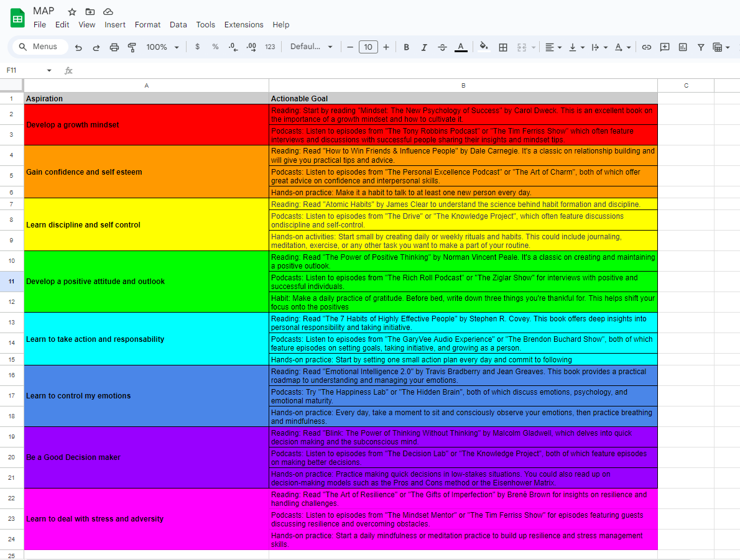This screenshot has width=740, height=560.
Task: Click the Google Sheets home icon
Action: (17, 19)
